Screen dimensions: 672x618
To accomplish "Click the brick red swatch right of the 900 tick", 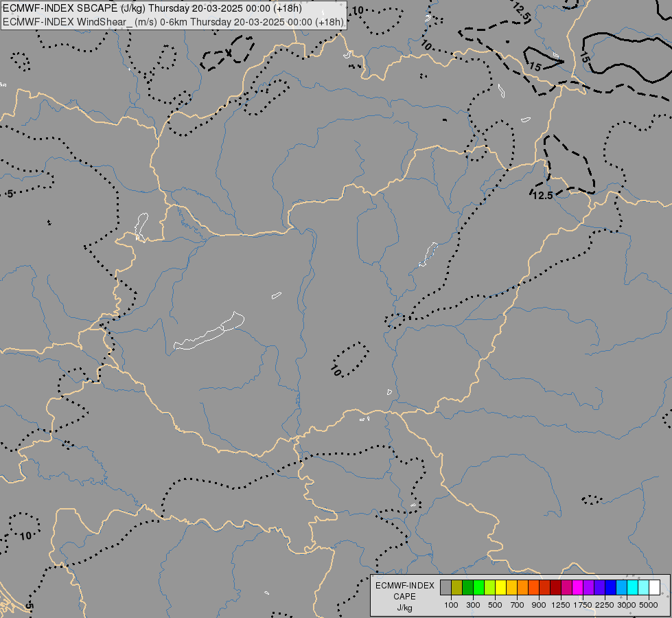I will (x=545, y=588).
